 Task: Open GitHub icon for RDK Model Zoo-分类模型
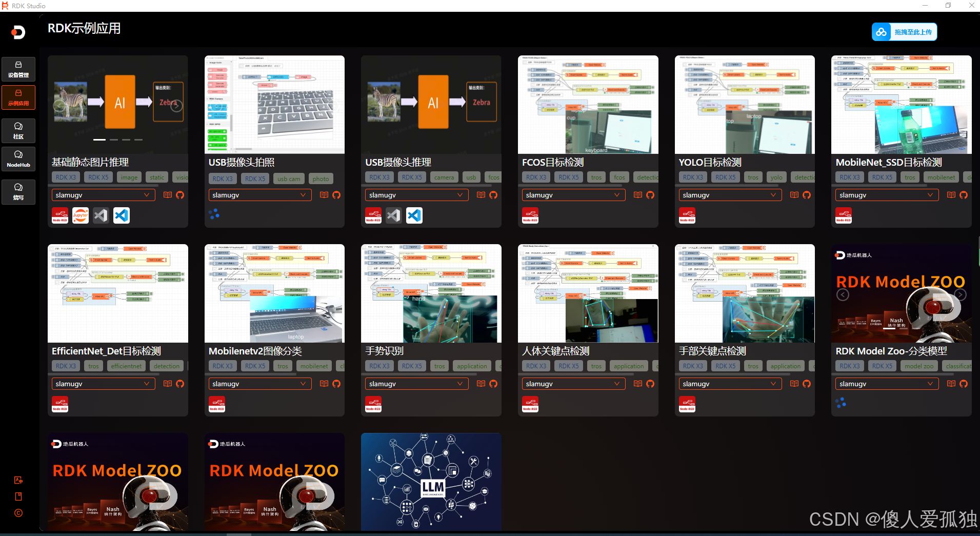[x=964, y=384]
